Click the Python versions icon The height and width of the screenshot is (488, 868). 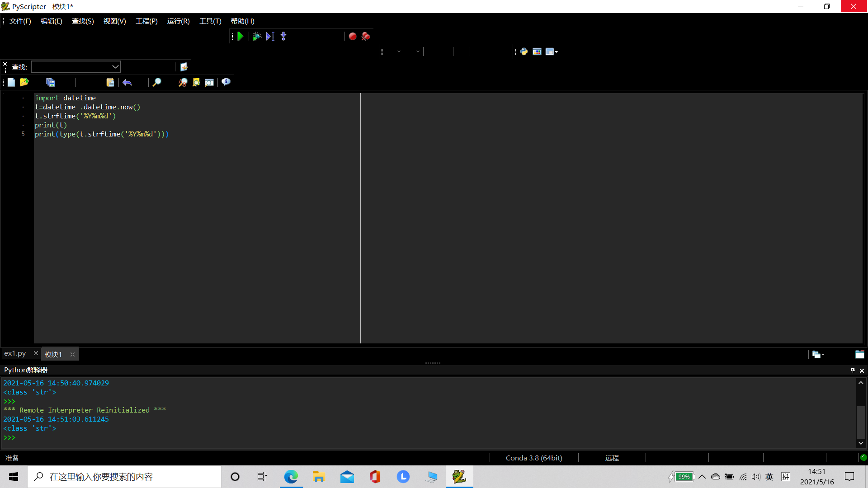(x=524, y=52)
